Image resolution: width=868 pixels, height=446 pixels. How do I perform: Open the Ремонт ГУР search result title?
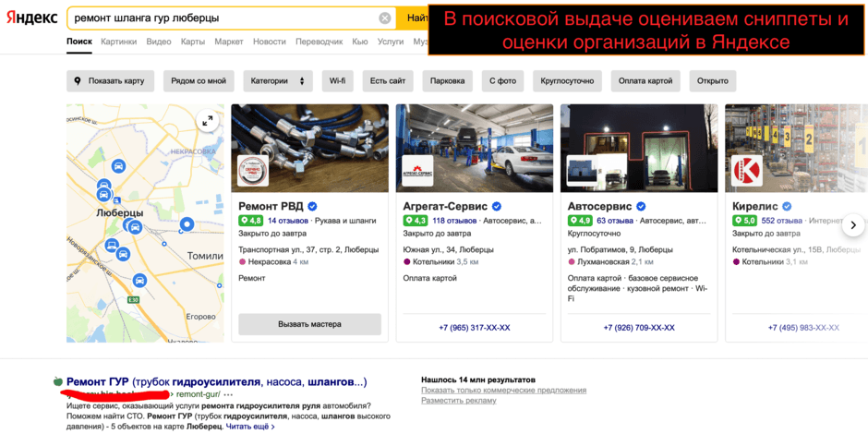tap(216, 381)
